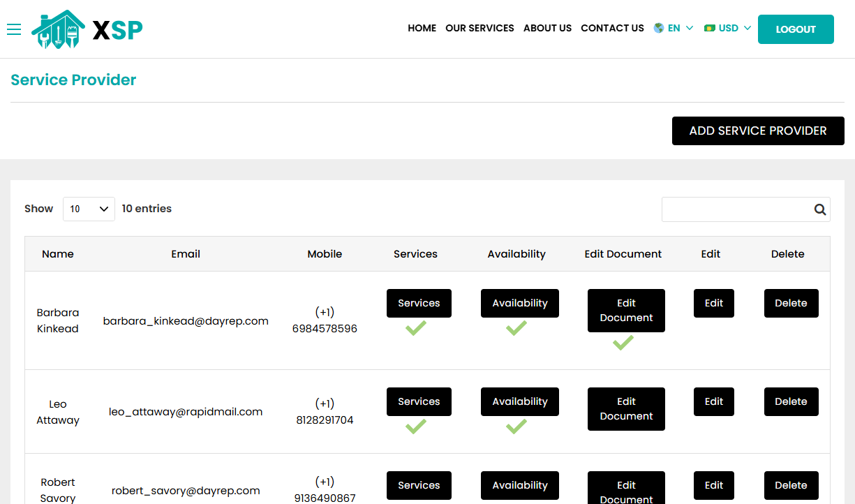Image resolution: width=855 pixels, height=504 pixels.
Task: Toggle Leo Attaway's Services status
Action: click(x=419, y=401)
